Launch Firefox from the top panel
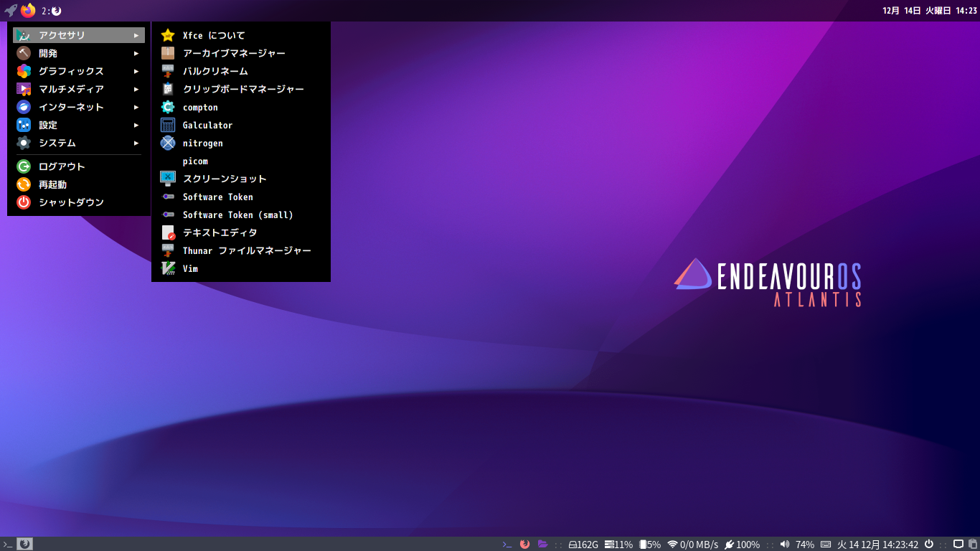 (28, 11)
